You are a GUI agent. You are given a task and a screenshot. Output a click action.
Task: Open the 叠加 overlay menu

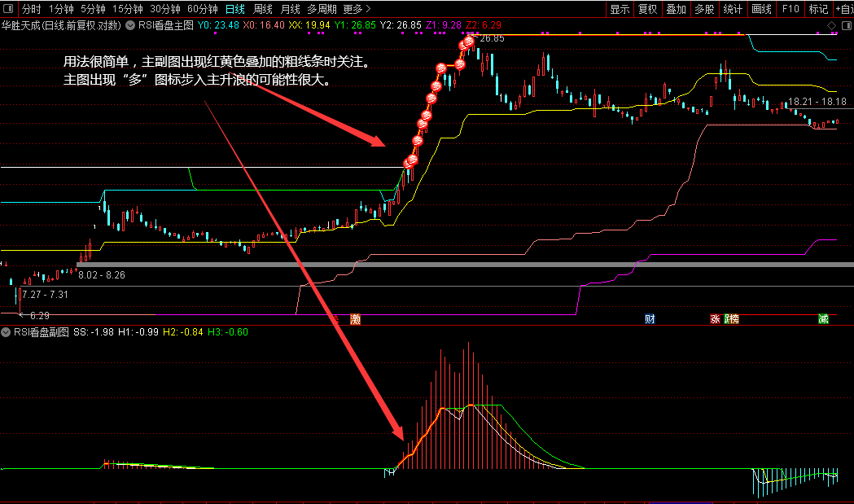click(x=677, y=9)
